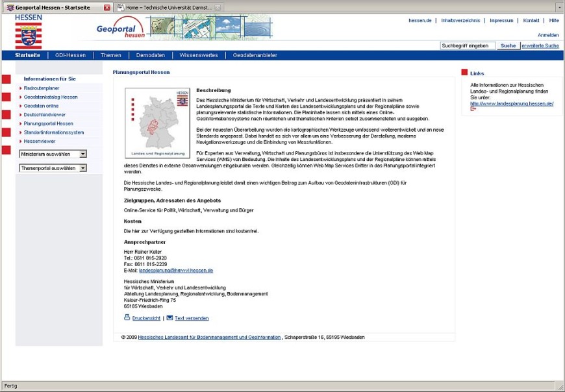Screen dimensions: 565x392
Task: Click the window resize grip in status bar
Action: point(560,387)
